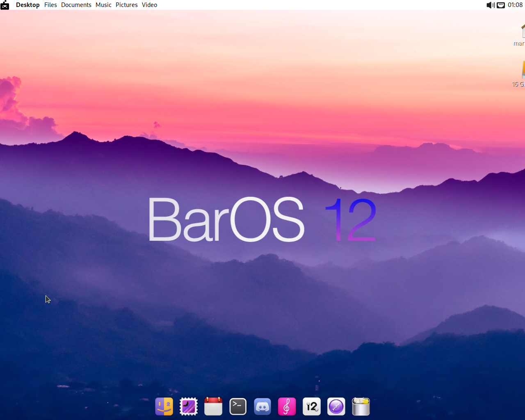This screenshot has height=420, width=525.
Task: Open Discord from the dock
Action: (262, 406)
